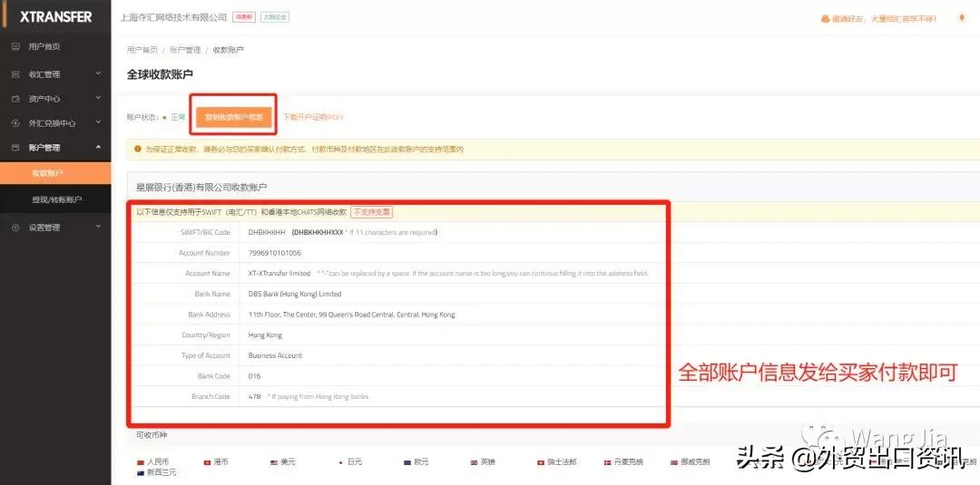Click SWIFT code DHBKHKHH
980x485 pixels.
coord(266,232)
